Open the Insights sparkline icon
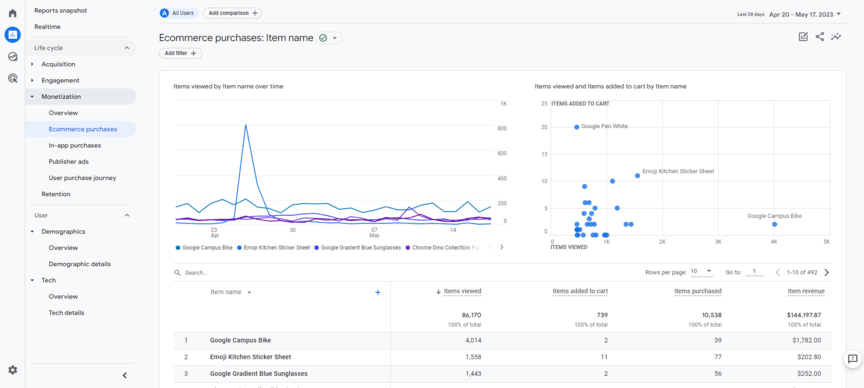 [836, 37]
